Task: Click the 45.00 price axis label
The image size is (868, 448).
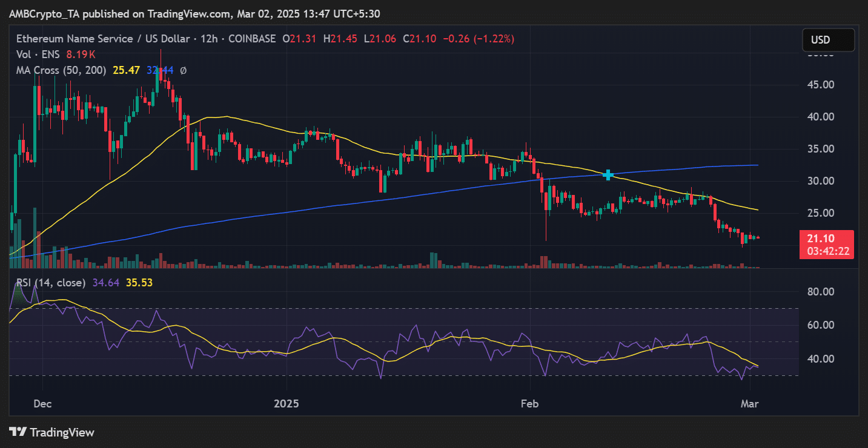Action: pos(821,85)
